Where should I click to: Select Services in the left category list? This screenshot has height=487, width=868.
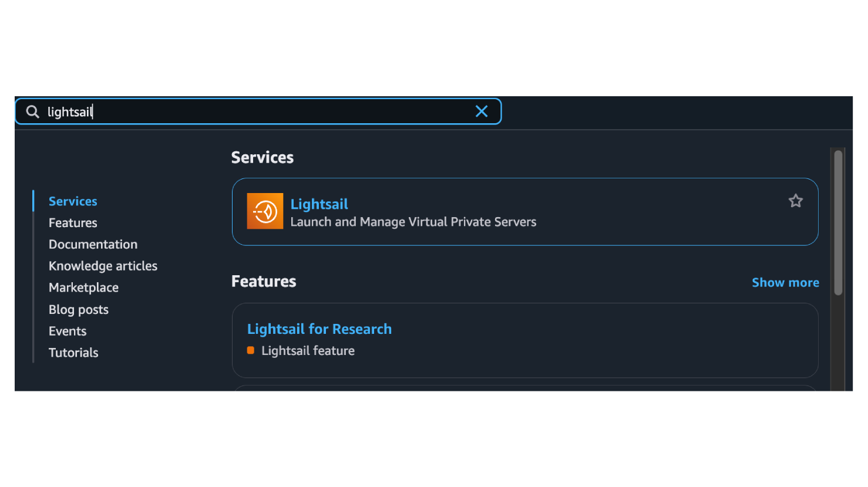coord(73,201)
